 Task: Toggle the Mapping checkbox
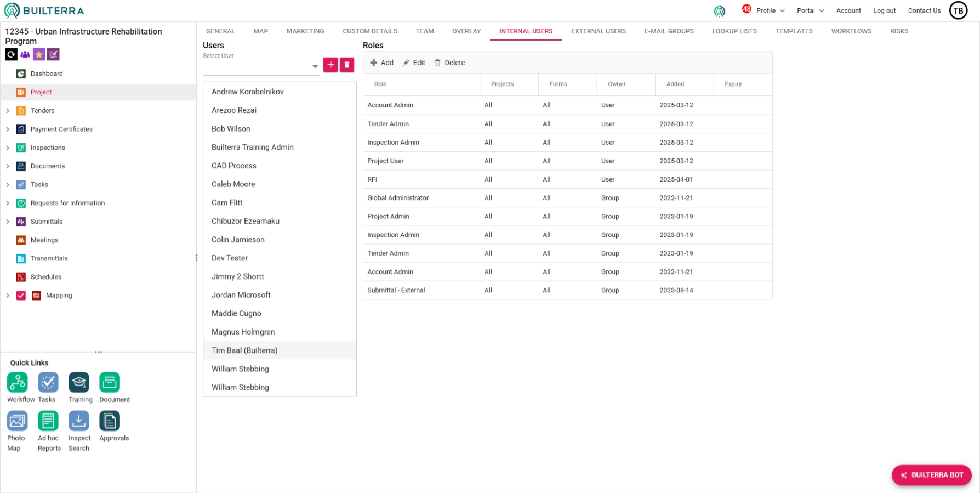click(x=21, y=296)
